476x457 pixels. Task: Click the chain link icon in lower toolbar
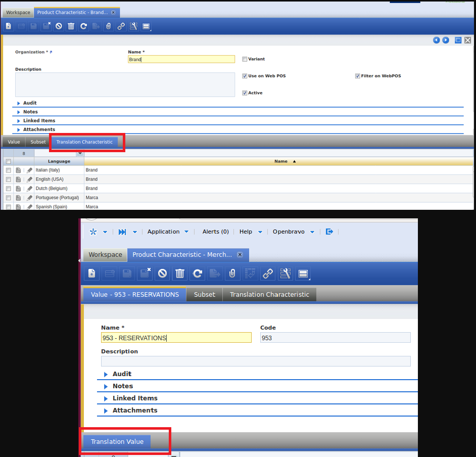coord(268,273)
